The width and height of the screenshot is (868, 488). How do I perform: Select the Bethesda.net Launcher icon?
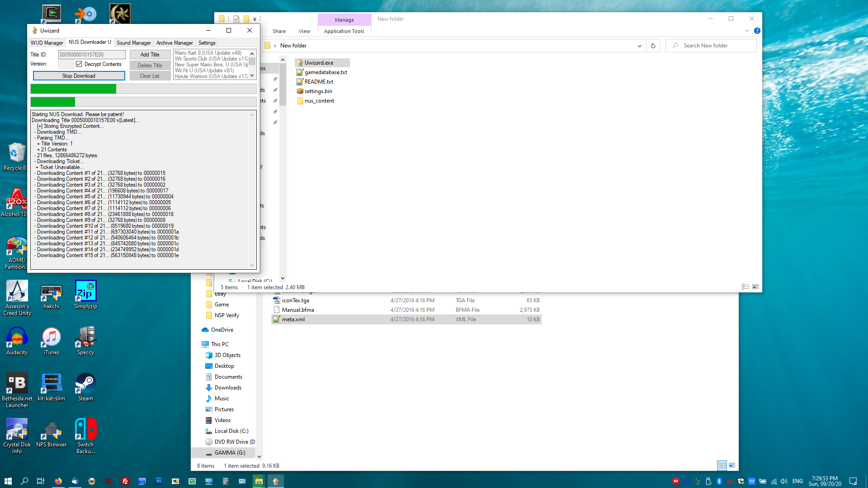point(17,390)
